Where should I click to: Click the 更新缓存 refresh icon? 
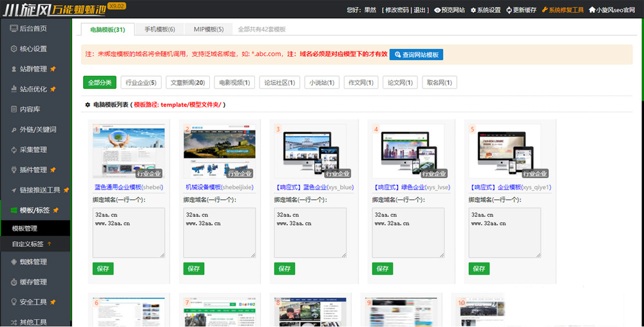(x=509, y=10)
